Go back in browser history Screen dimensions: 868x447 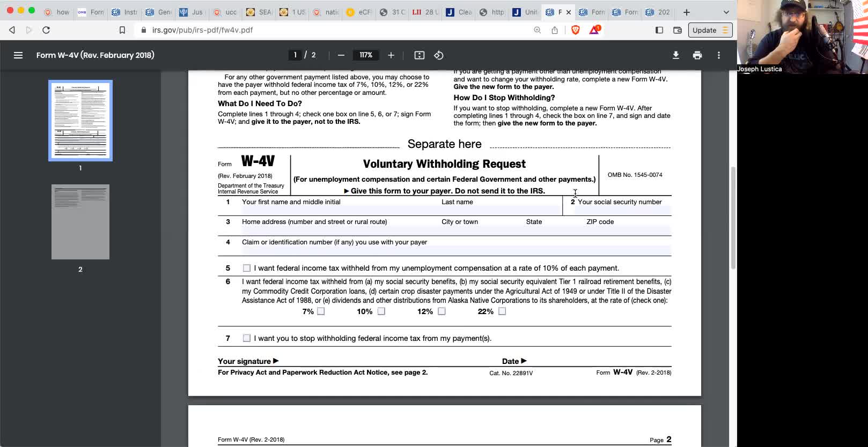pos(12,30)
